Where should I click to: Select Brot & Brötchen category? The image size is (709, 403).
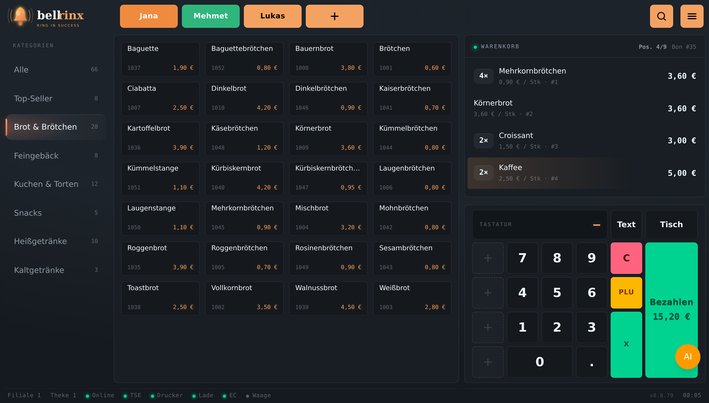click(x=56, y=127)
